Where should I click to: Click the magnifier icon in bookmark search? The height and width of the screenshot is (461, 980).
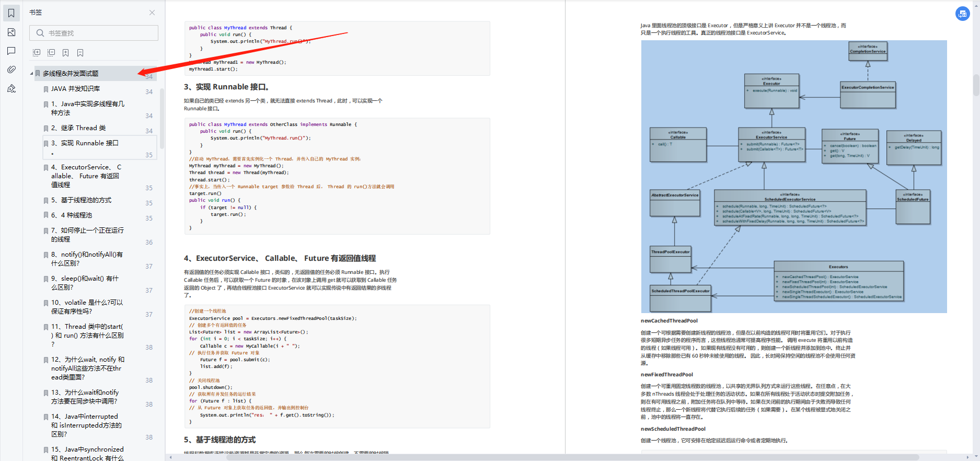click(x=40, y=33)
